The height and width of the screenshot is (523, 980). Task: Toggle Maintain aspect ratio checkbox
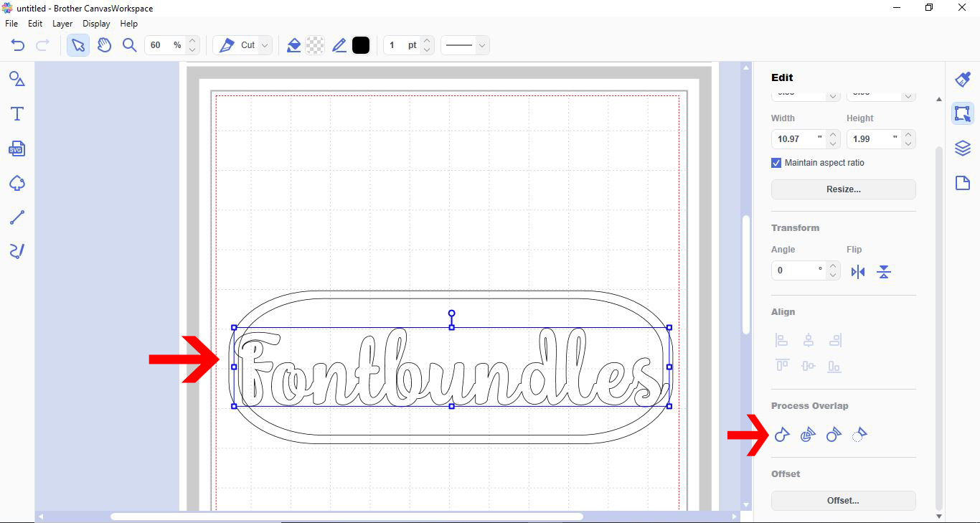(776, 163)
